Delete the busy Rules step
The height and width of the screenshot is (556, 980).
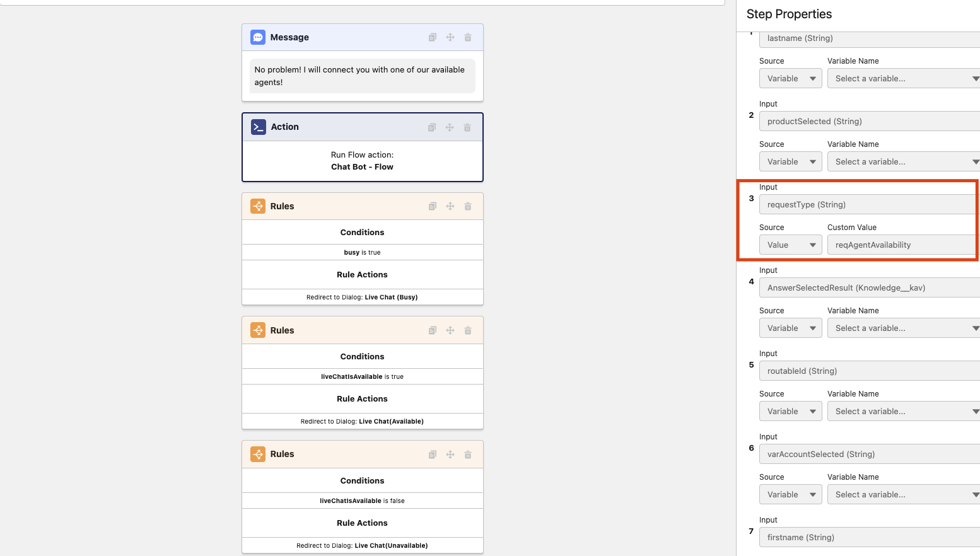coord(467,206)
